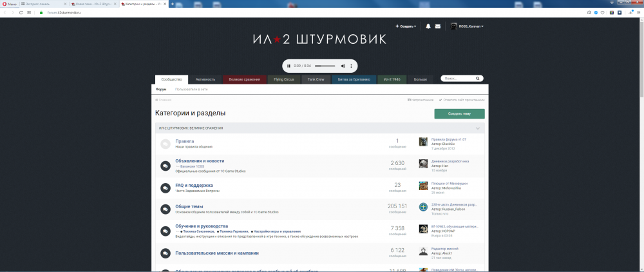Open the Битва за Британию tab
The image size is (644, 272).
354,79
